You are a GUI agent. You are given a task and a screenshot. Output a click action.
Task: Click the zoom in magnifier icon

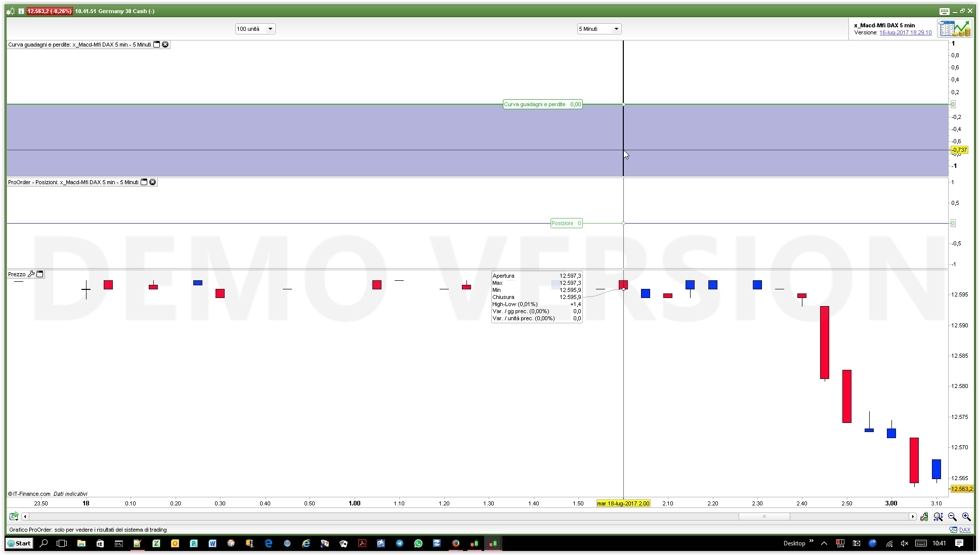click(966, 517)
